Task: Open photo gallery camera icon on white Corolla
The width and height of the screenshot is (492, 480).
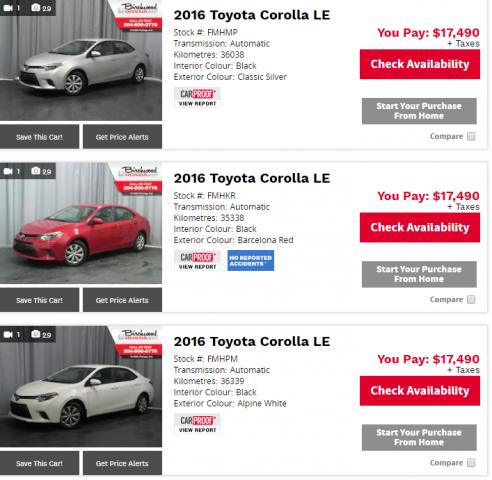Action: pyautogui.click(x=35, y=334)
